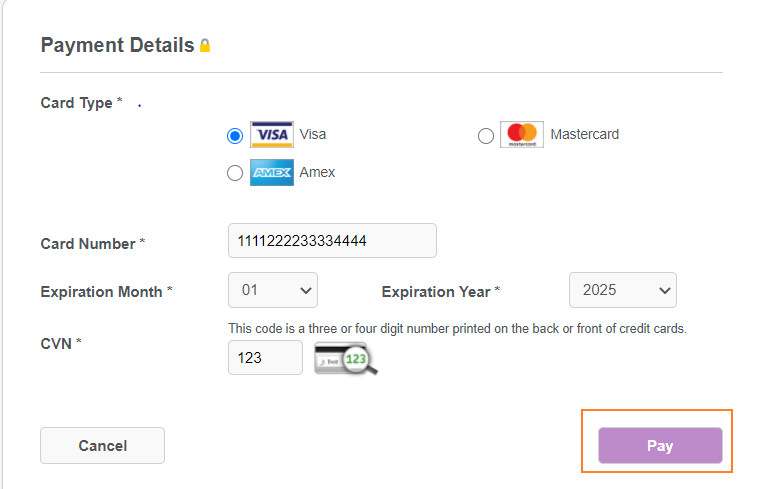This screenshot has height=489, width=757.
Task: Click the Mastercard logo icon
Action: pyautogui.click(x=521, y=134)
